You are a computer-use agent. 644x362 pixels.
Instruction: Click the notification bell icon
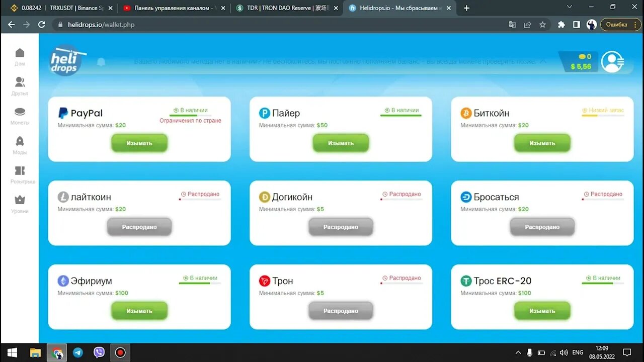[x=101, y=62]
